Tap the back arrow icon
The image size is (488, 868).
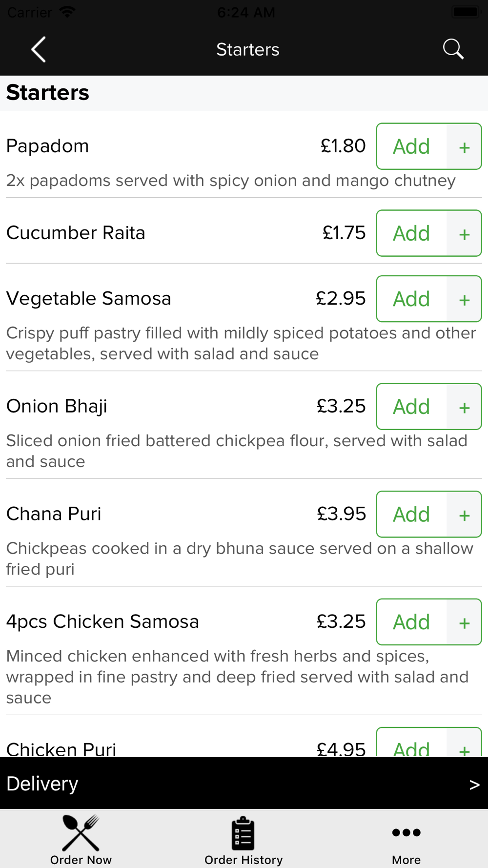[x=39, y=49]
